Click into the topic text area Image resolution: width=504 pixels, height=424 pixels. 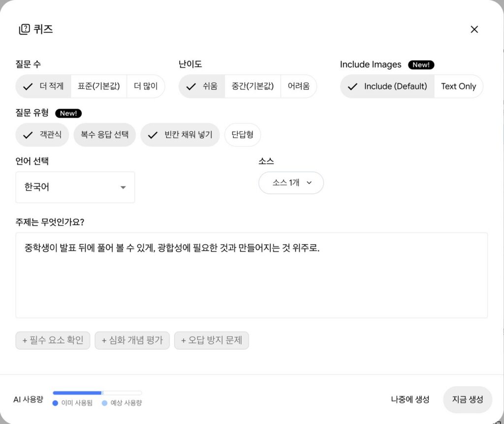tap(252, 275)
